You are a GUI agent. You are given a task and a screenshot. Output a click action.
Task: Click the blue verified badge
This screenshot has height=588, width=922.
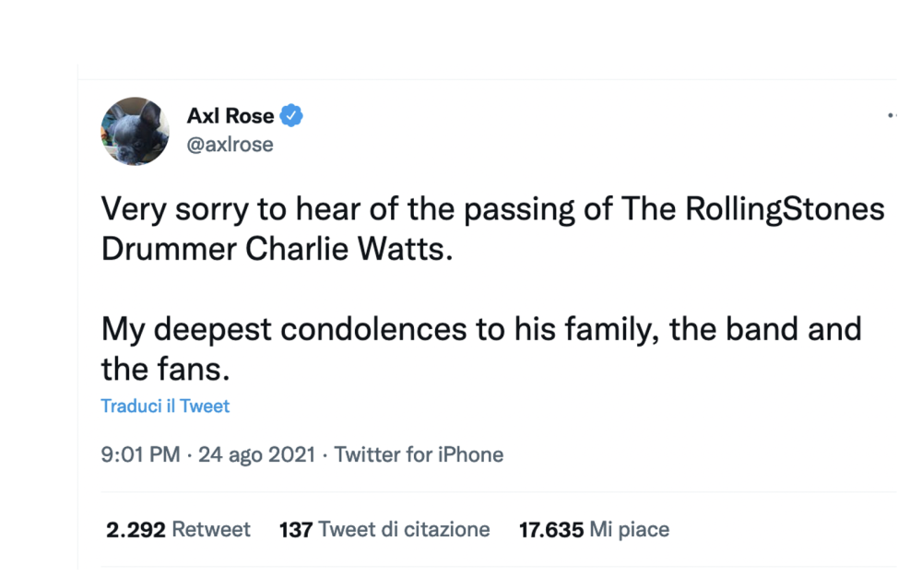pos(292,116)
